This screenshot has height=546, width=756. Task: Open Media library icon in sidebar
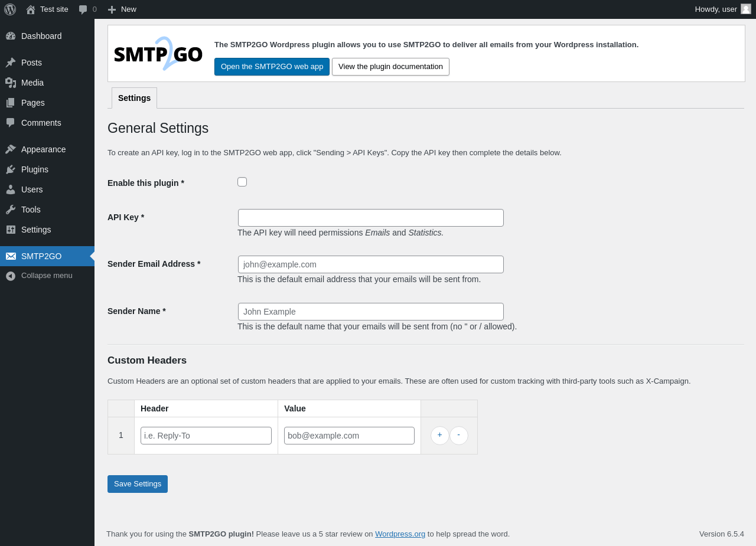[x=11, y=83]
